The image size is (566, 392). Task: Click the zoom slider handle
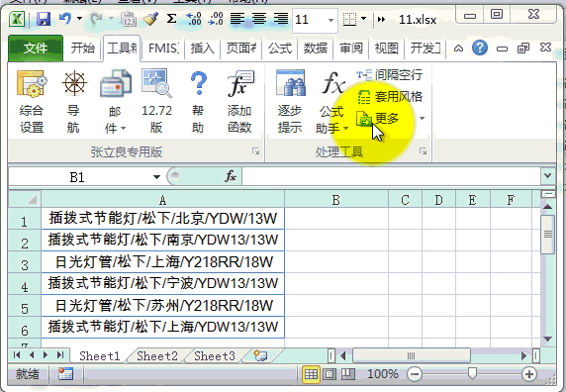click(x=472, y=373)
